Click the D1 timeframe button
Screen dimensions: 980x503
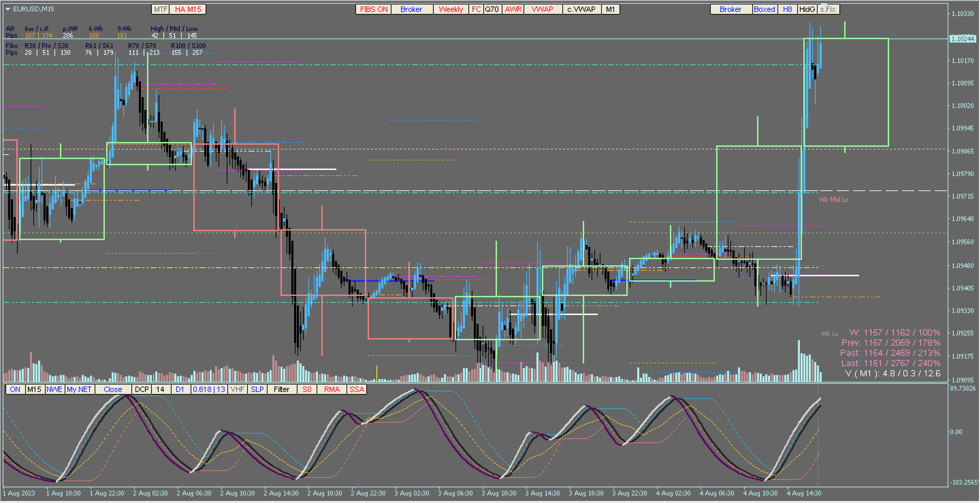pyautogui.click(x=180, y=389)
